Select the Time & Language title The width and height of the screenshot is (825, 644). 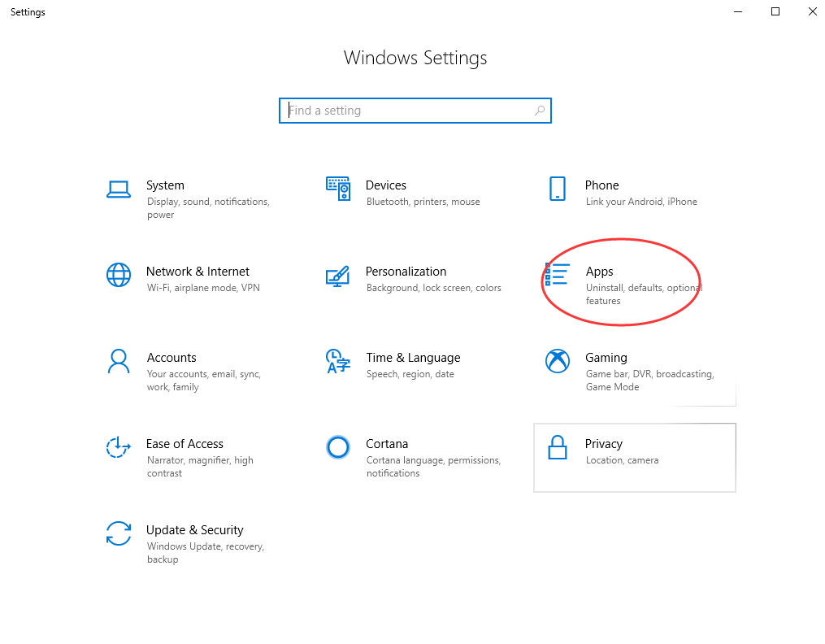tap(413, 358)
